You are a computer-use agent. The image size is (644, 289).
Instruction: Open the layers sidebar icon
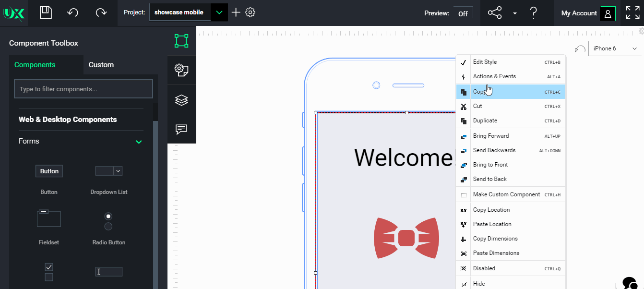point(181,99)
